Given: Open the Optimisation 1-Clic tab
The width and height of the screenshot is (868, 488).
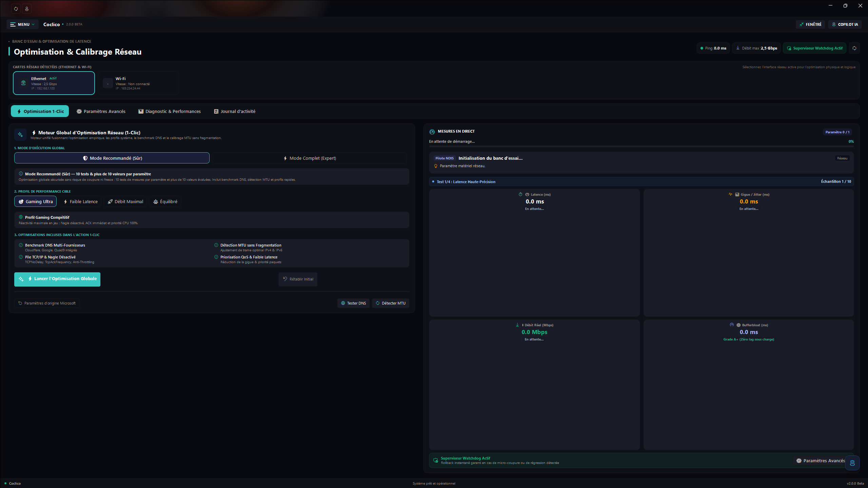Looking at the screenshot, I should tap(40, 111).
